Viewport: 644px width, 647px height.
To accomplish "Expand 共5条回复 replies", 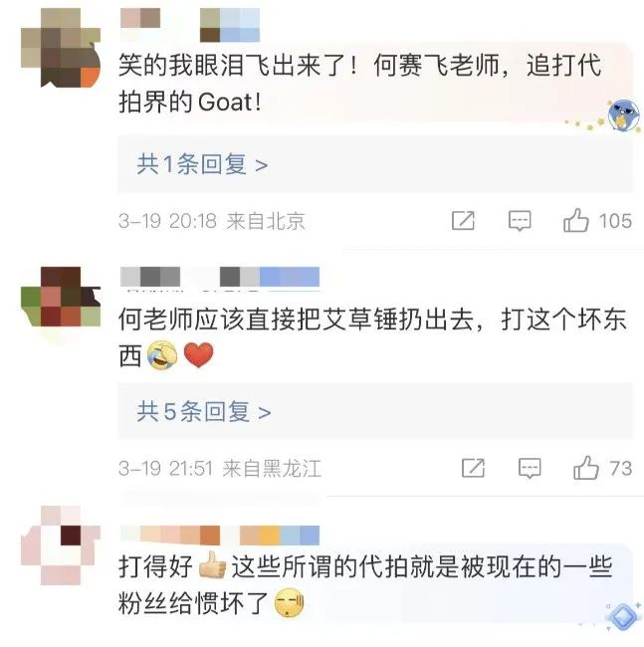I will click(204, 411).
